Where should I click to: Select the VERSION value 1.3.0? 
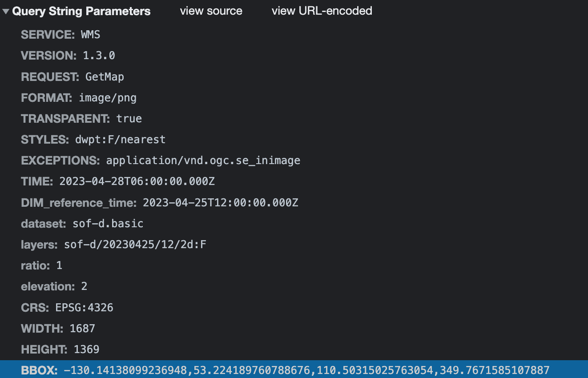click(98, 55)
